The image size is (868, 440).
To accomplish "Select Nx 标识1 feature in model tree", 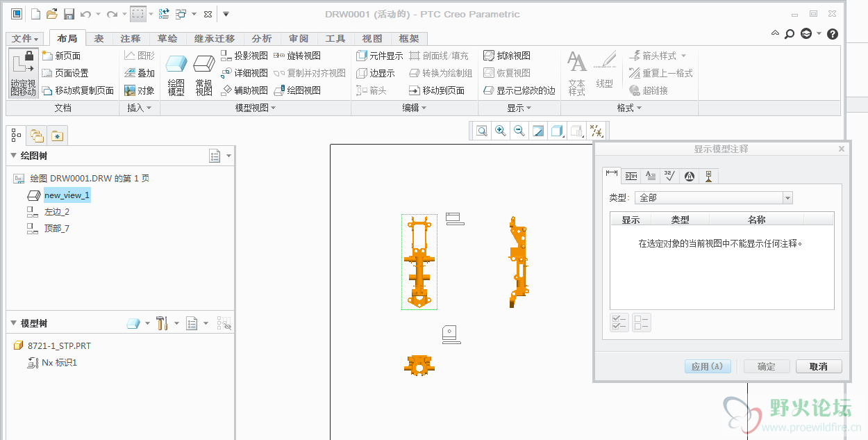I will click(59, 363).
